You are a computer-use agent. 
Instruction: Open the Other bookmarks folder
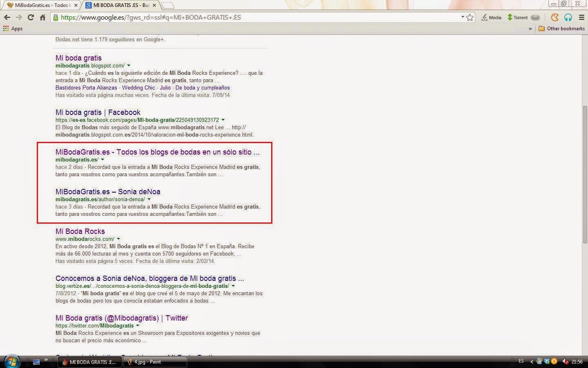coord(561,29)
